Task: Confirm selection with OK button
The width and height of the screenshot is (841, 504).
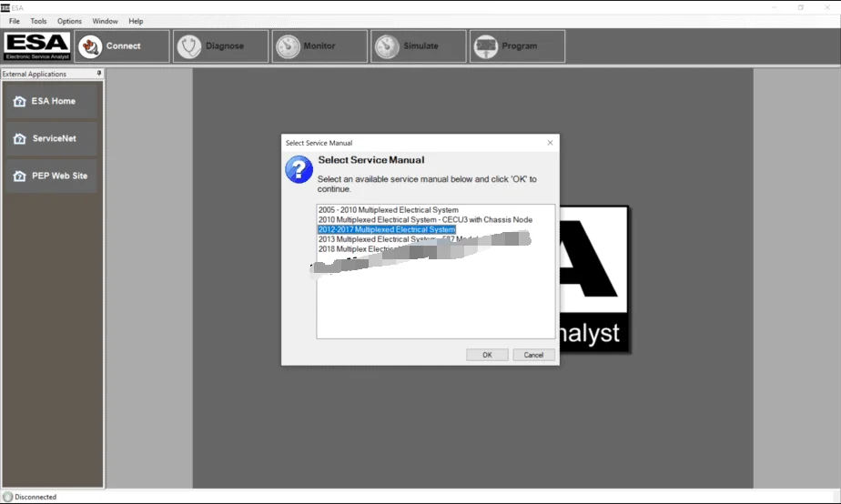Action: click(487, 355)
